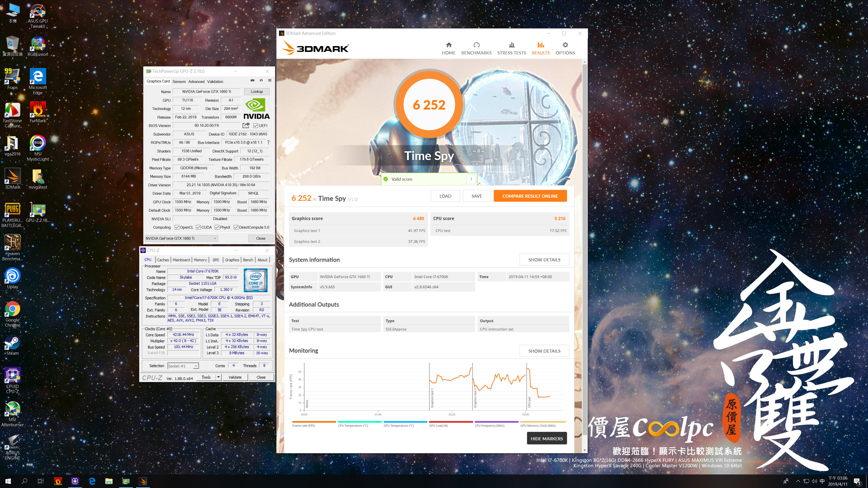Viewport: 868px width, 488px height.
Task: Toggle the CUDA checkbox
Action: click(198, 227)
